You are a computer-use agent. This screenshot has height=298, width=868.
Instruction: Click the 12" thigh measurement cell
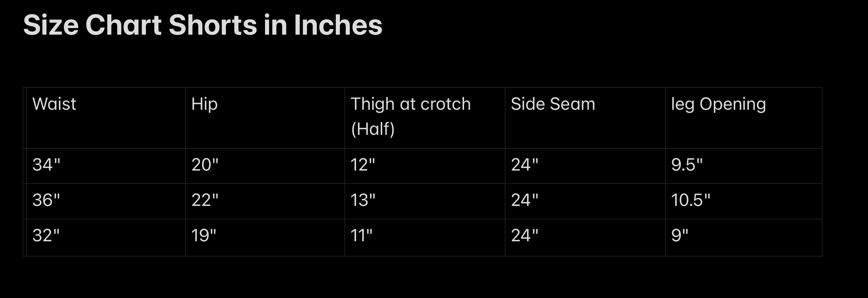click(363, 165)
